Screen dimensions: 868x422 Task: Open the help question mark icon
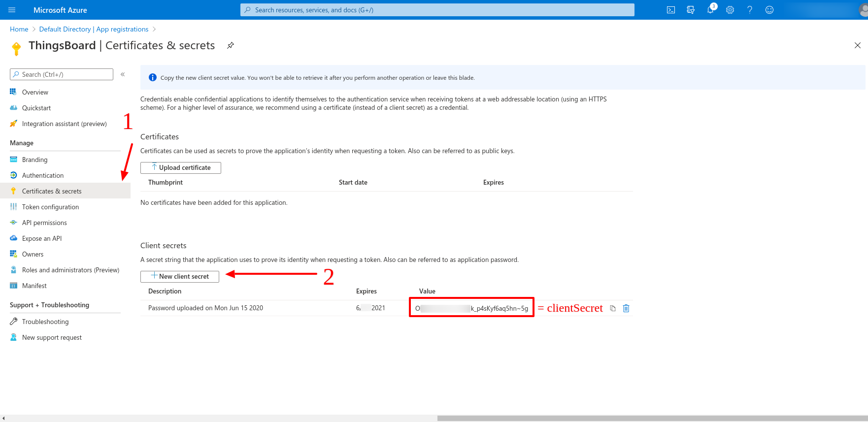pyautogui.click(x=749, y=10)
